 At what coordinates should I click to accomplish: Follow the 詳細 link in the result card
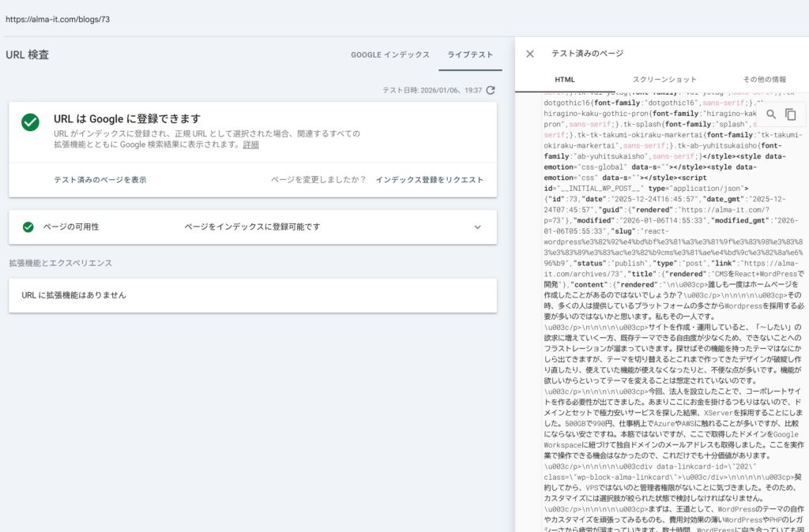(250, 145)
